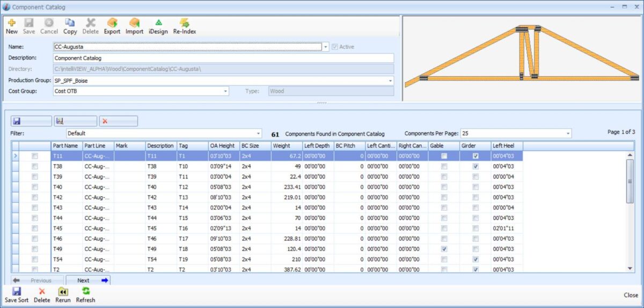Click the Save Sort icon at bottom
This screenshot has height=308, width=644.
[x=17, y=295]
